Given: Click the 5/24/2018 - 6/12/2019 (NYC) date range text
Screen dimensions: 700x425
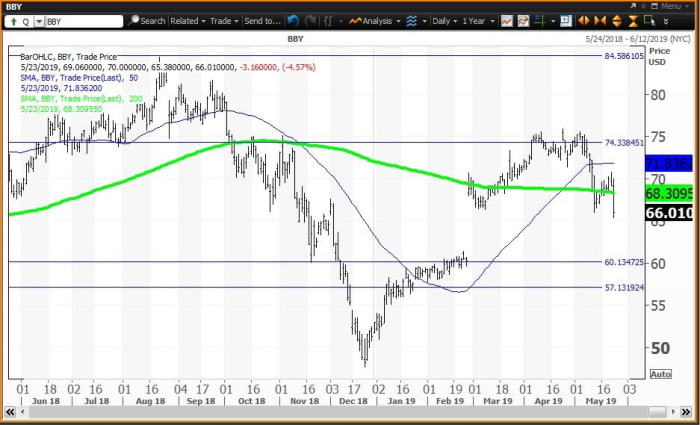Looking at the screenshot, I should click(638, 39).
